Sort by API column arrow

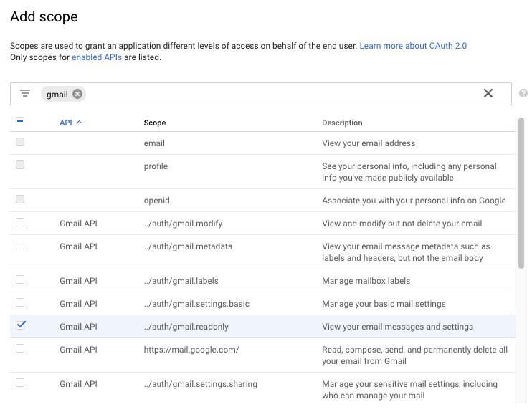click(x=79, y=123)
